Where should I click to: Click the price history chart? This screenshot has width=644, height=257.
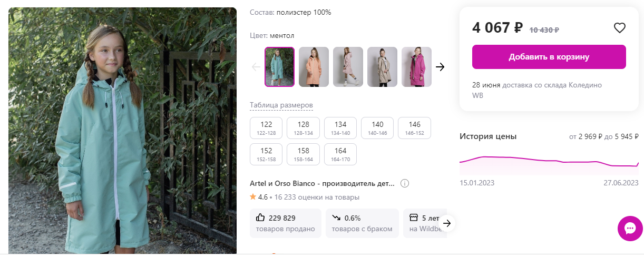(x=549, y=162)
